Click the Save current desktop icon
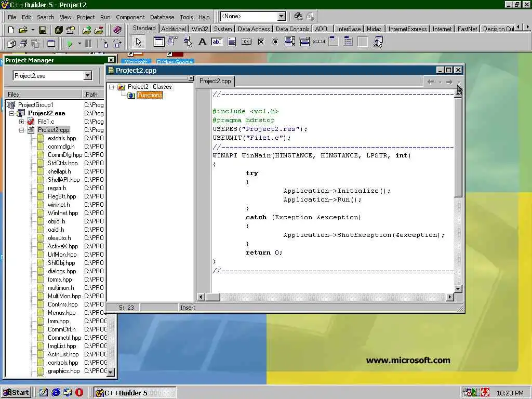Screen dimensions: 532x399 pyautogui.click(x=298, y=16)
